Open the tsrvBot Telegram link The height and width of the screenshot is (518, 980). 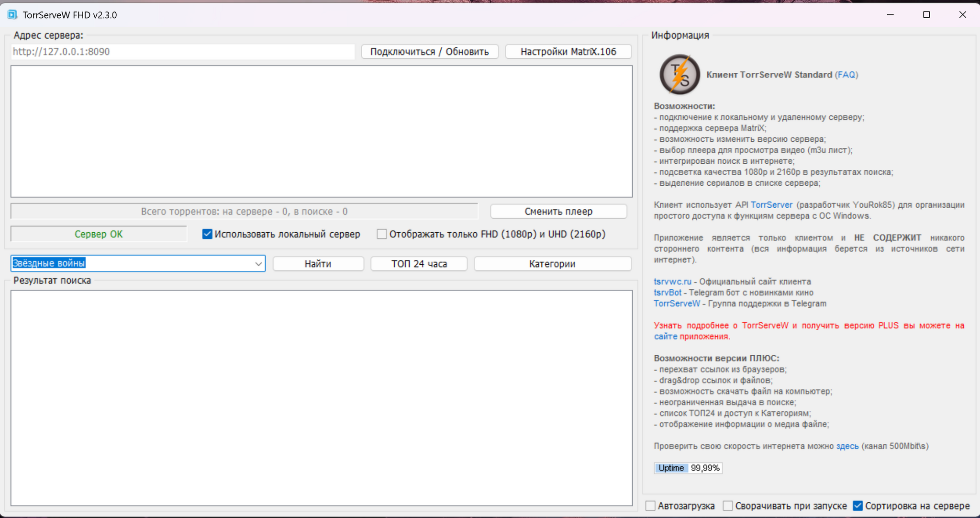coord(668,293)
